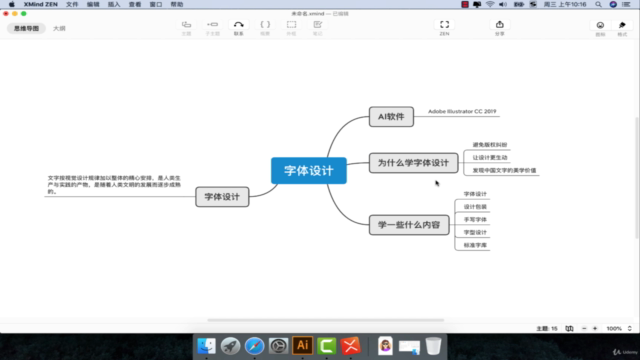Open the 查看 menu
This screenshot has width=640, height=360.
(135, 4)
